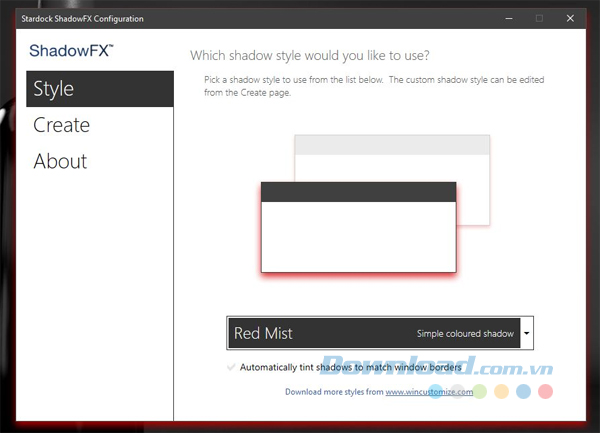
Task: Click the 'Pick a shadow style' description paragraph
Action: pos(374,86)
